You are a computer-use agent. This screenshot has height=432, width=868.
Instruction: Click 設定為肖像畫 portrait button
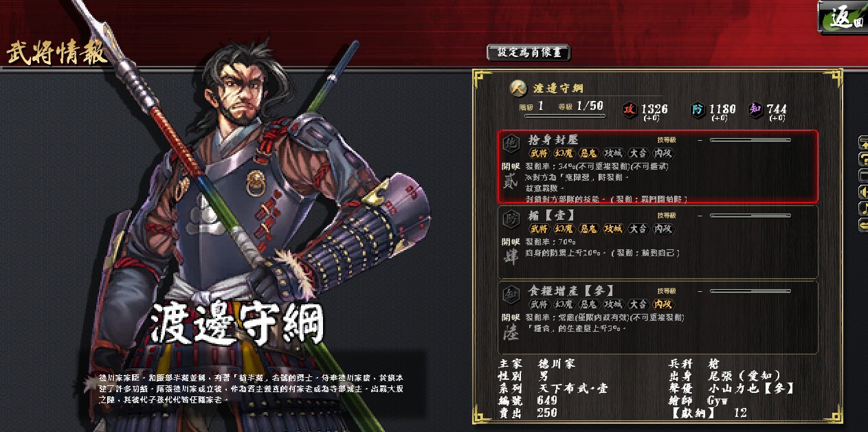528,52
